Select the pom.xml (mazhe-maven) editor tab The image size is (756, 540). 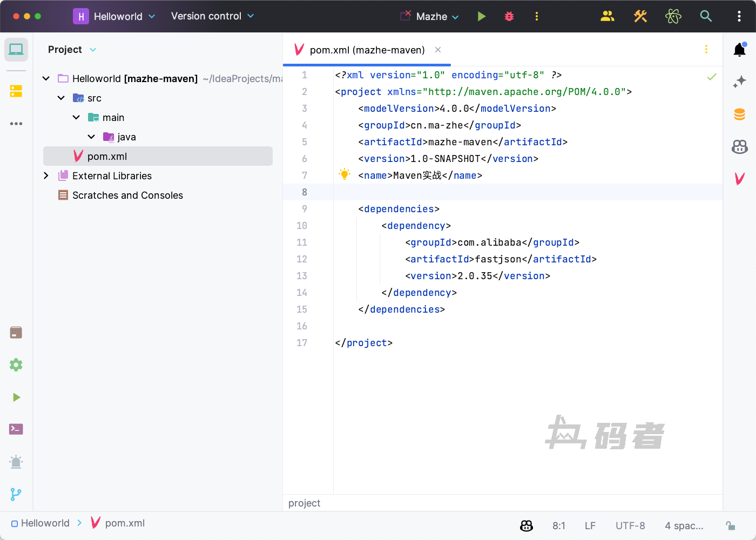367,50
